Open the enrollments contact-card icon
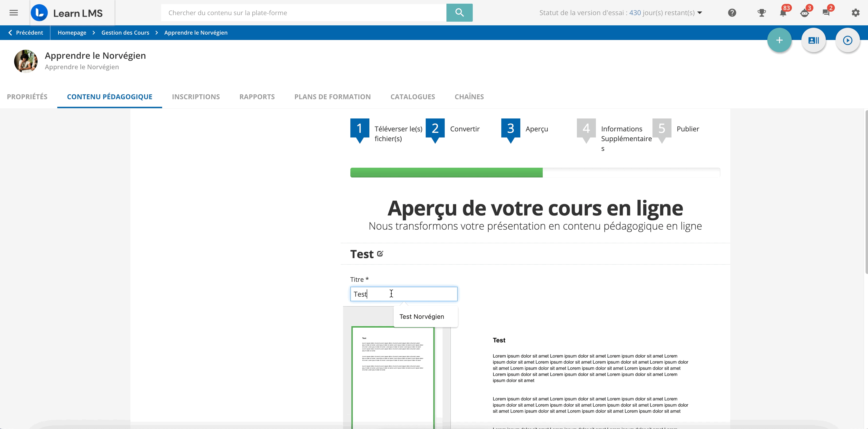 [814, 40]
